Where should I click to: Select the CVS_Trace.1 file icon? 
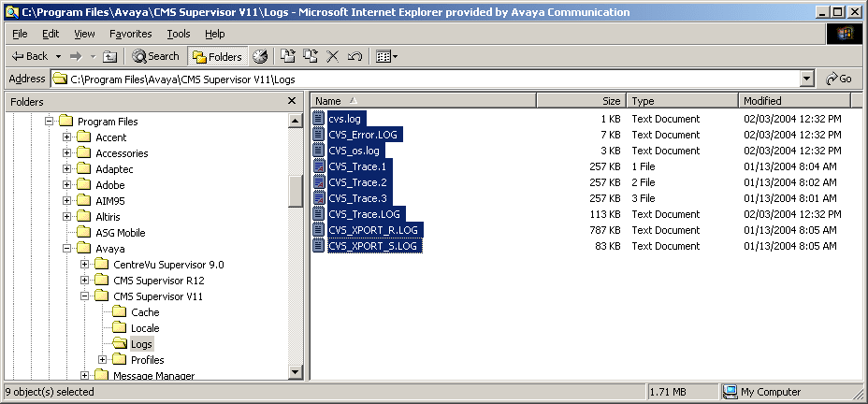[x=318, y=166]
